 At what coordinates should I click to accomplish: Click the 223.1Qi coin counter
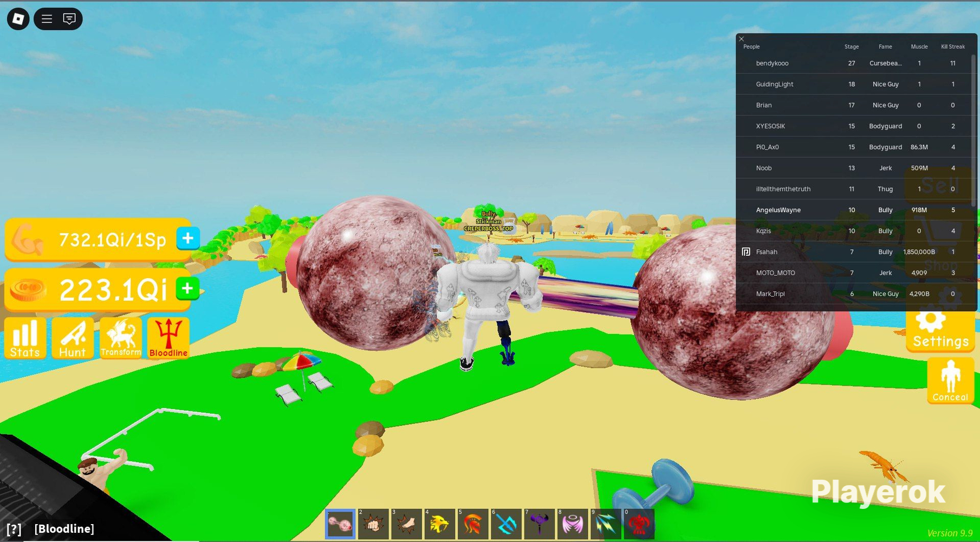click(113, 289)
